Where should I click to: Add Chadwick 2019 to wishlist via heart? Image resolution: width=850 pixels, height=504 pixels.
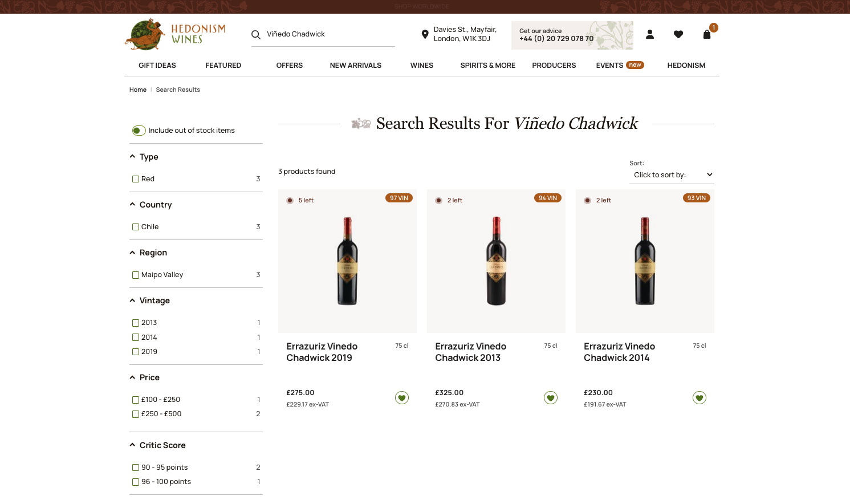[x=402, y=398]
